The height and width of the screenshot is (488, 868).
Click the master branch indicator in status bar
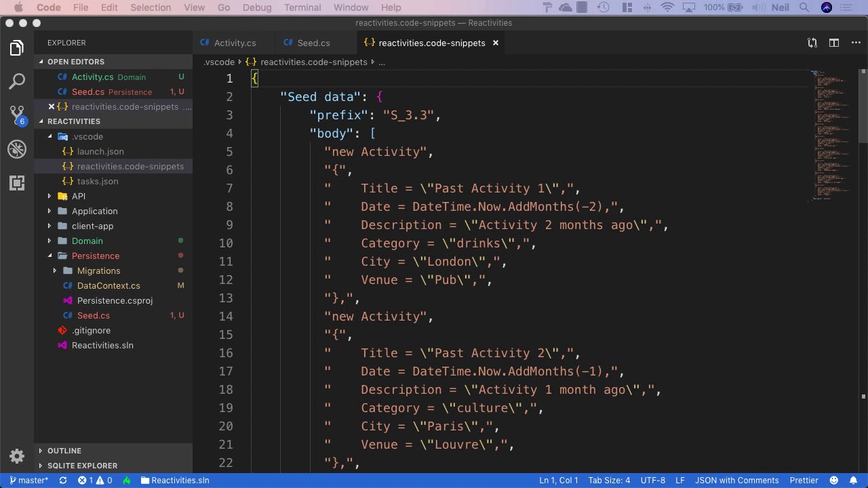point(29,480)
